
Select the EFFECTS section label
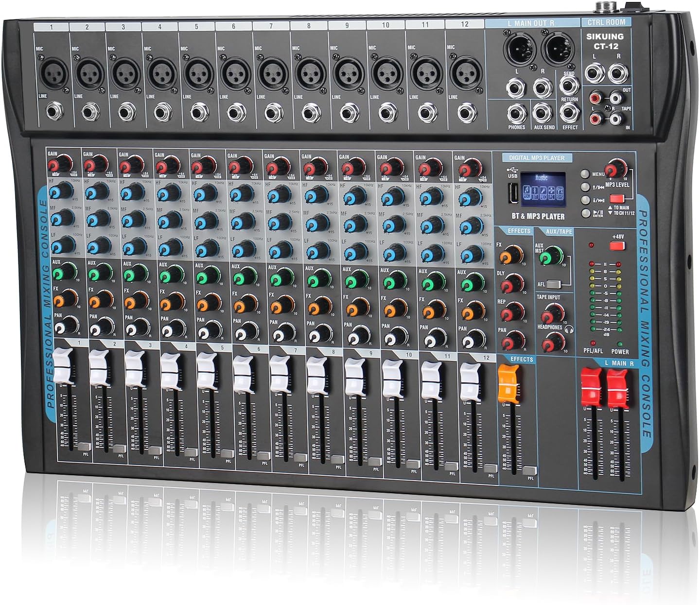(x=519, y=231)
